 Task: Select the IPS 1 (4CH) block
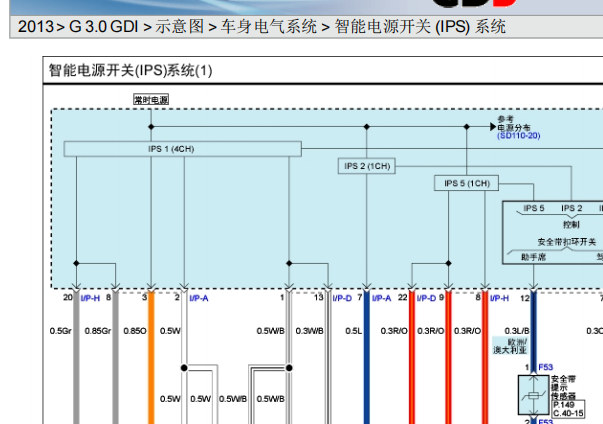point(183,149)
